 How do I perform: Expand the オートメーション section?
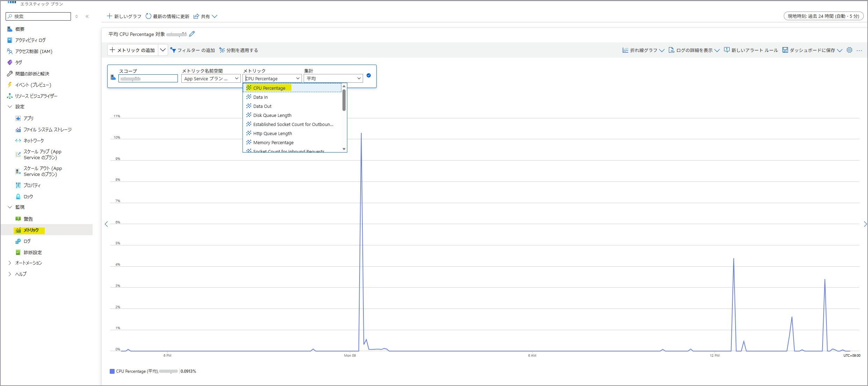tap(10, 263)
